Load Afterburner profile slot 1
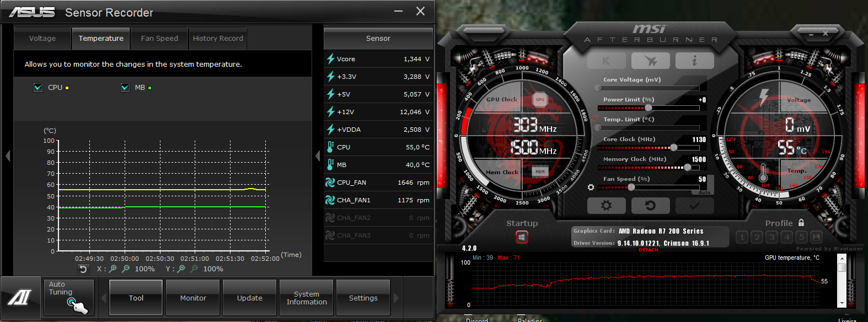The image size is (868, 322). pos(742,237)
